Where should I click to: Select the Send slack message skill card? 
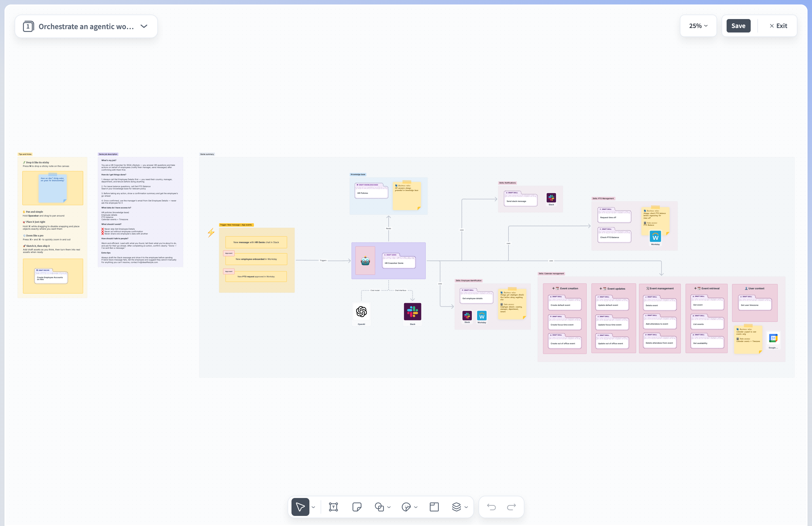521,199
